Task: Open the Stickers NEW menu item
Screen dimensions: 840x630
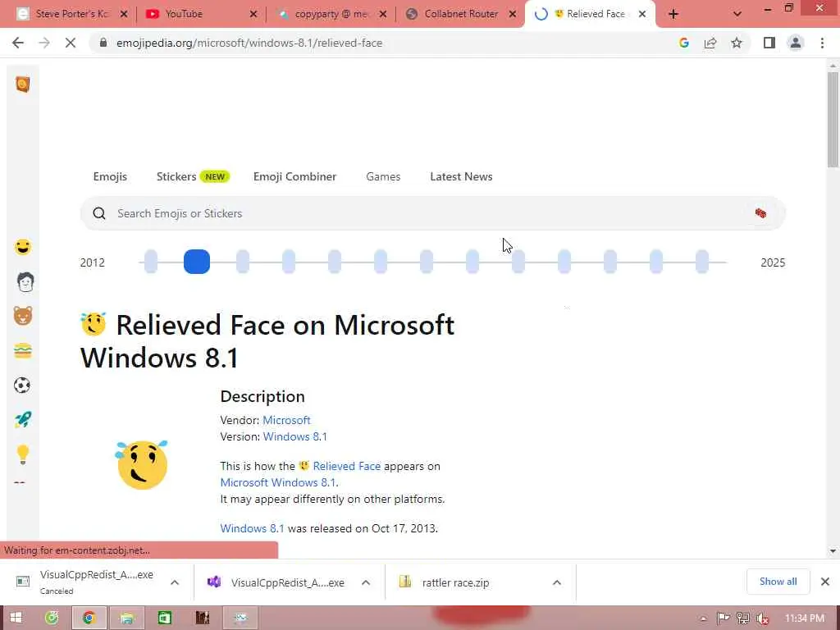Action: [x=193, y=176]
